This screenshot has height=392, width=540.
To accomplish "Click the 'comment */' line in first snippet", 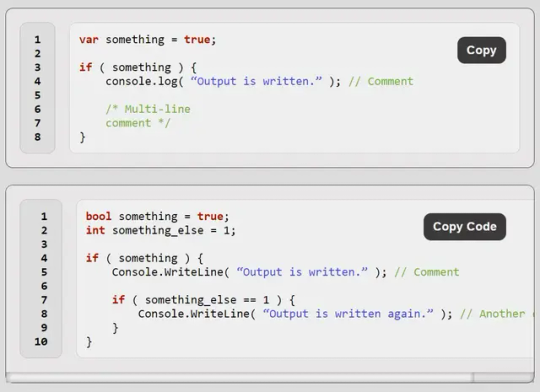I will point(138,123).
